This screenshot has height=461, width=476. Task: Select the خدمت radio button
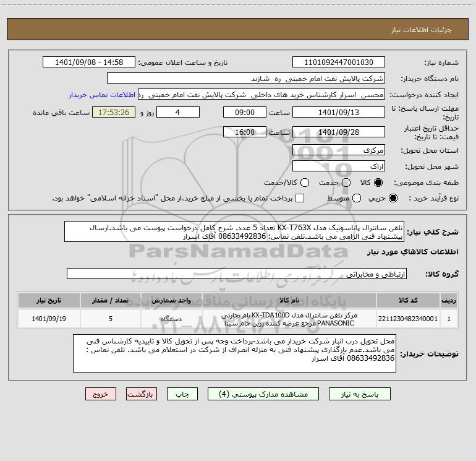pos(346,183)
